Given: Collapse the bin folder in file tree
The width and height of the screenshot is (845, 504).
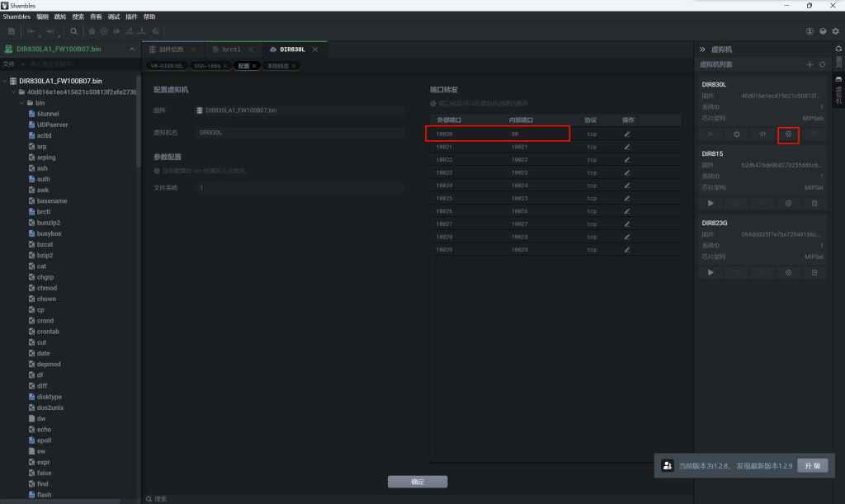Looking at the screenshot, I should point(22,103).
